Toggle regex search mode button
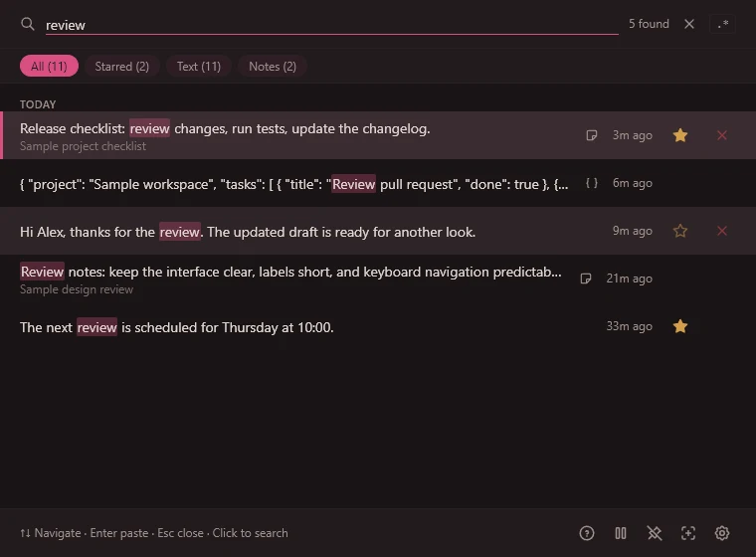The image size is (756, 557). pyautogui.click(x=722, y=24)
